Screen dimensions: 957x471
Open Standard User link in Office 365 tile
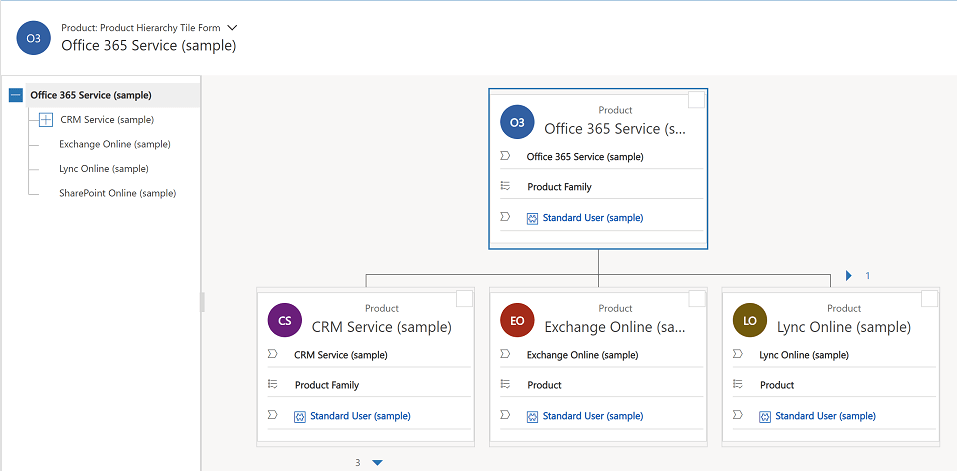point(592,218)
